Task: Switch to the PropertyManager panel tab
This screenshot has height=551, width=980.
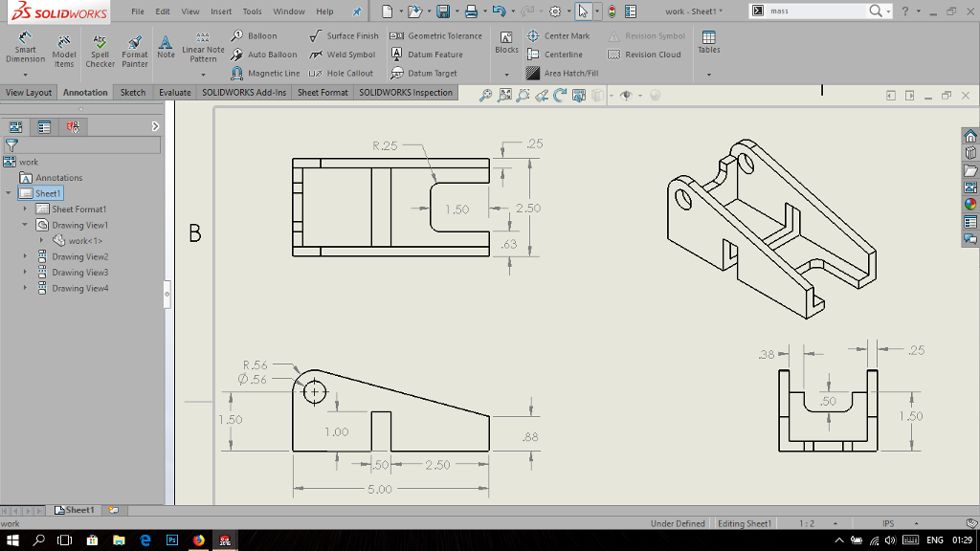Action: (x=44, y=126)
